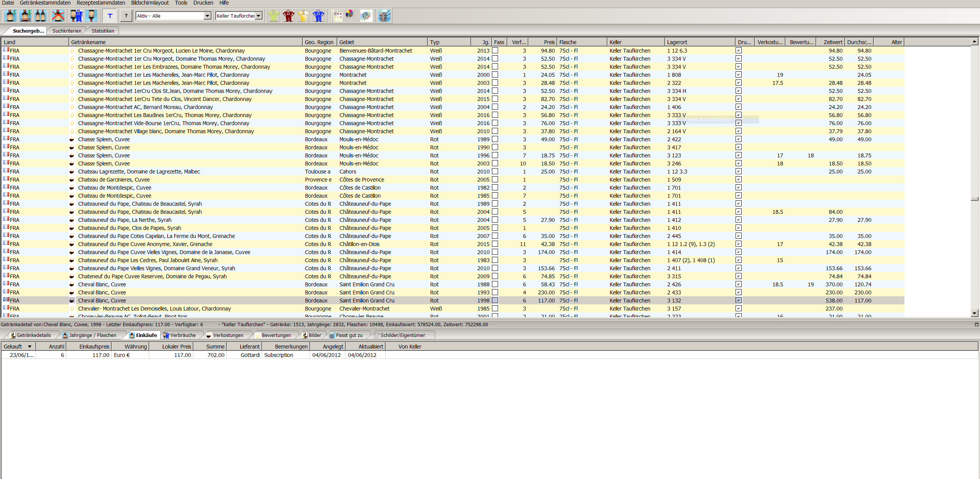Click the red suit person icon
The image size is (980, 479).
pyautogui.click(x=288, y=16)
